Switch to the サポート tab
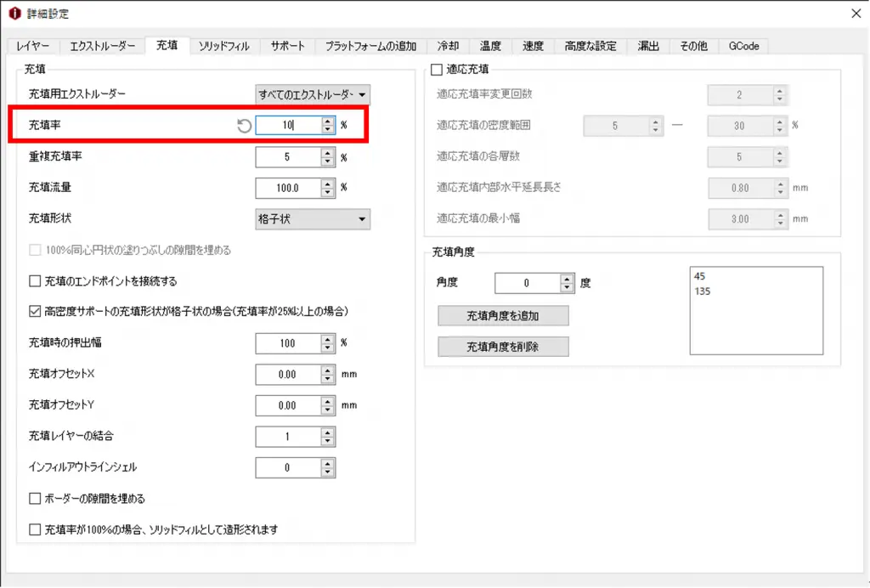This screenshot has height=588, width=870. 287,46
